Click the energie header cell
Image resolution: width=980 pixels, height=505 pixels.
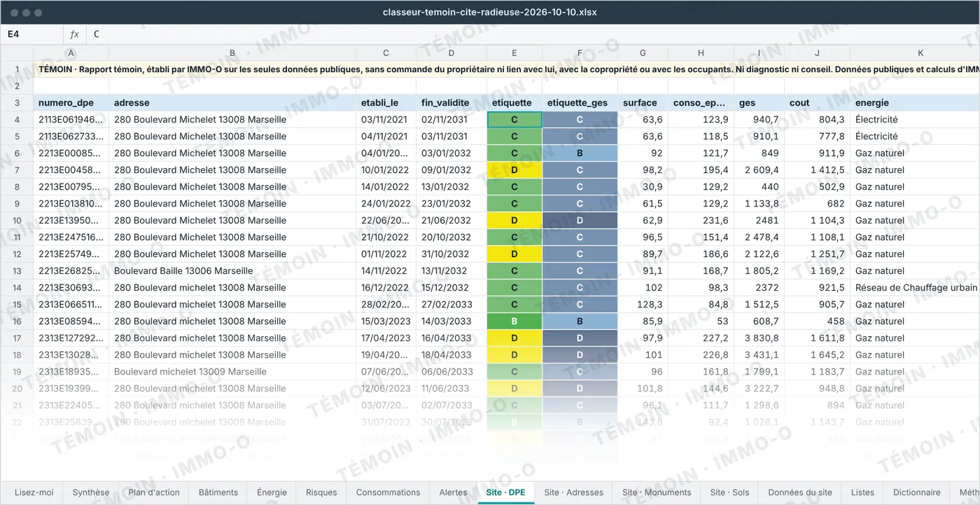(915, 103)
